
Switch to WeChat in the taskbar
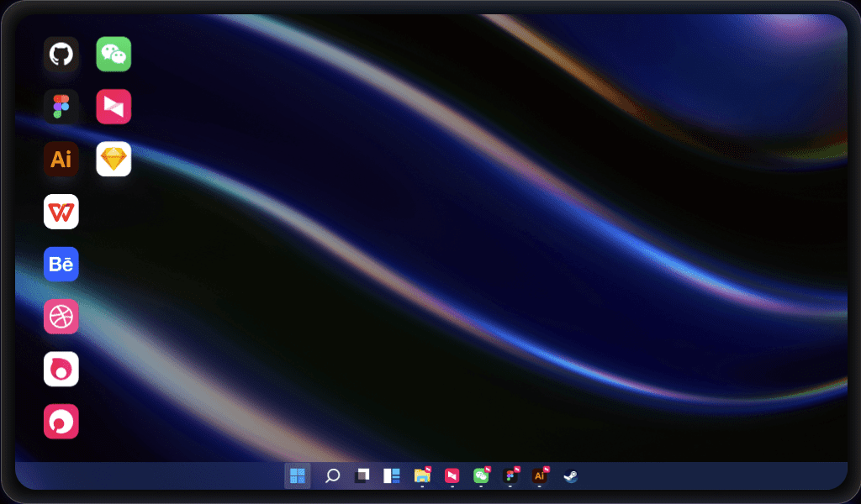[x=481, y=476]
